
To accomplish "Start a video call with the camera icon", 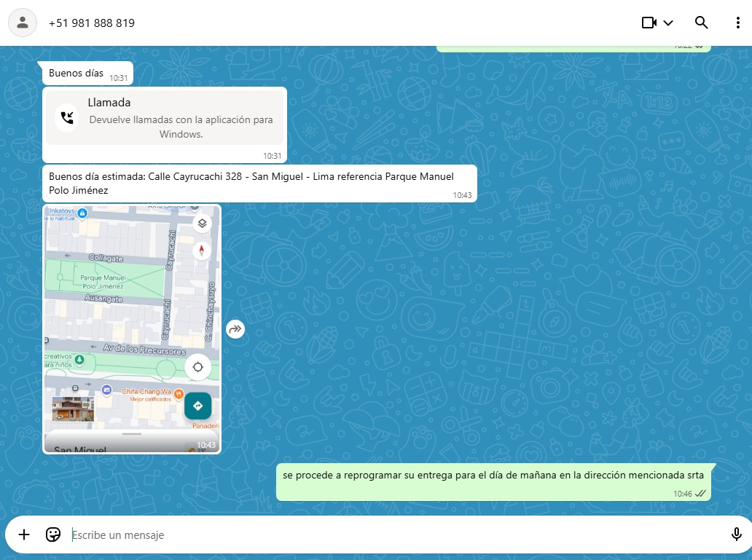I will click(x=649, y=23).
